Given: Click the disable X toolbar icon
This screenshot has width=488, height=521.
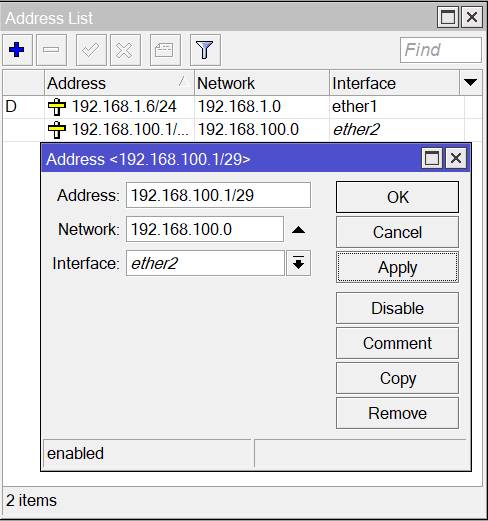Looking at the screenshot, I should 125,50.
